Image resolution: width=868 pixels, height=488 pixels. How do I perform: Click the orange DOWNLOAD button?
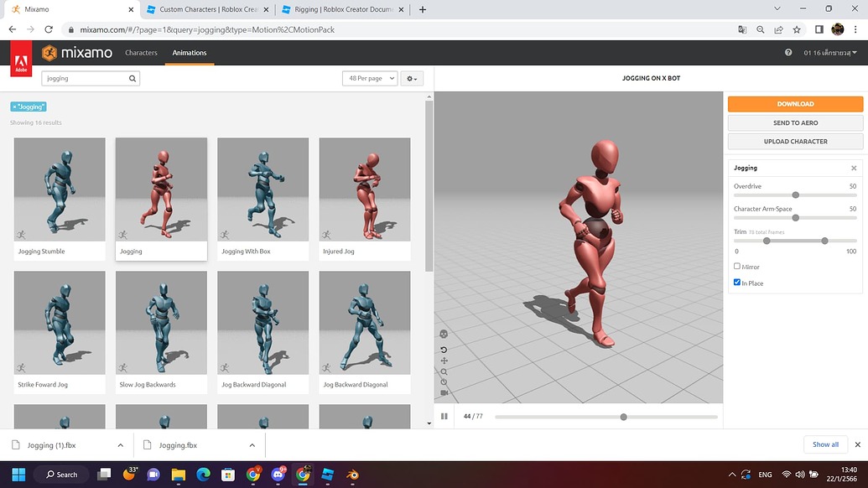[x=795, y=104]
